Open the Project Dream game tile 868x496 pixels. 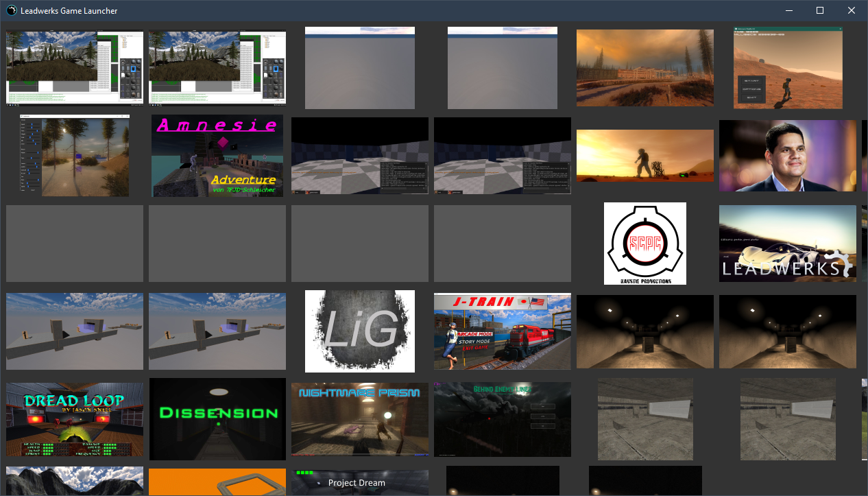(x=360, y=482)
